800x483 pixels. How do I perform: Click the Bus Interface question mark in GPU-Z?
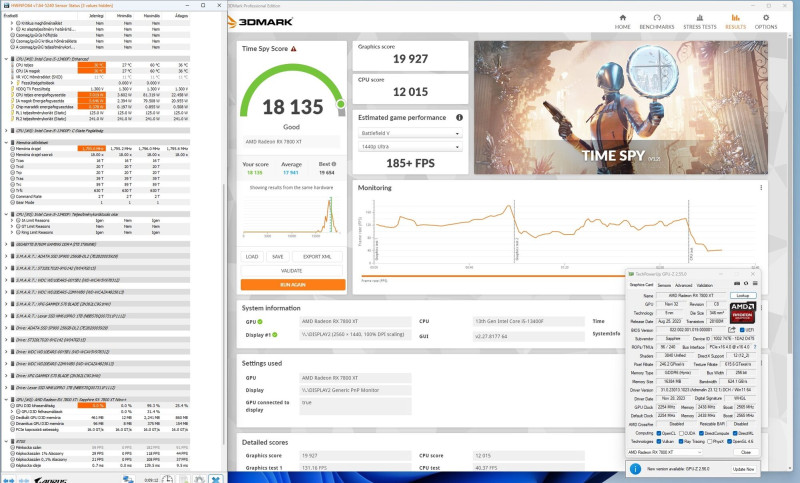coord(755,347)
